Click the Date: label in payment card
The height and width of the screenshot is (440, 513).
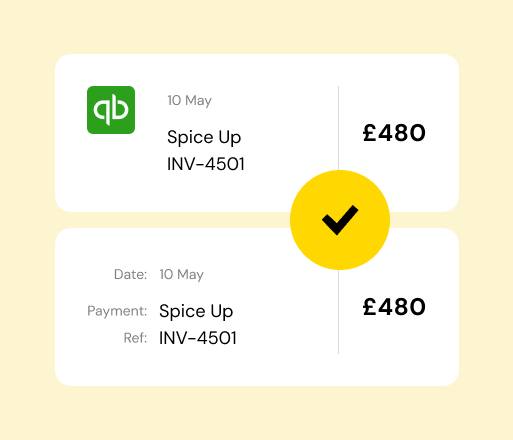point(130,274)
